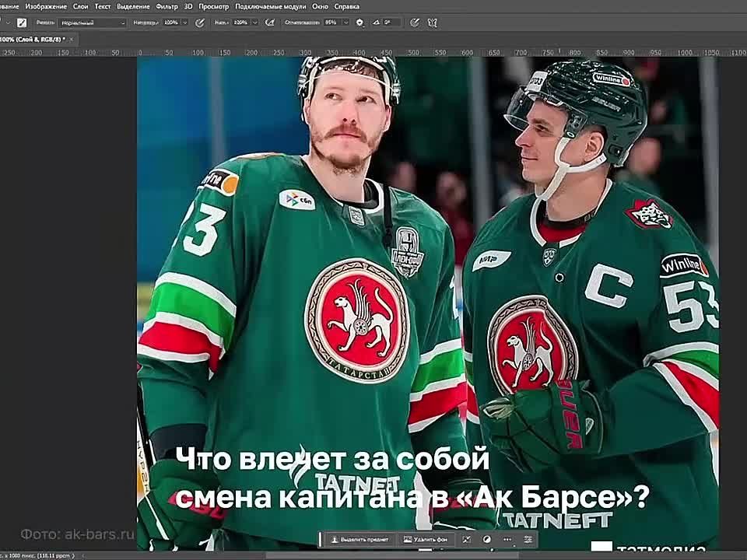Open the Справка menu
Screen dimensions: 747x560
pos(346,7)
